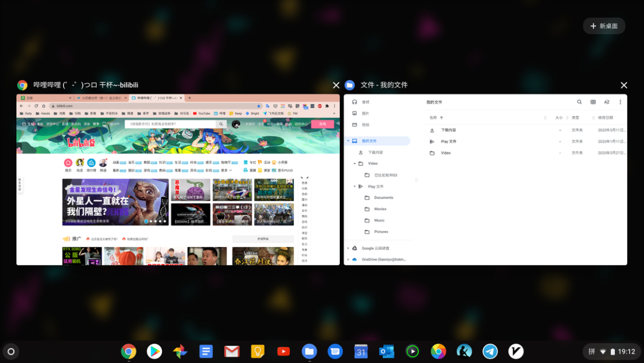Collapse Play 文件 arrow in Files sidebar
Screen dimensions: 644x363
coord(355,187)
